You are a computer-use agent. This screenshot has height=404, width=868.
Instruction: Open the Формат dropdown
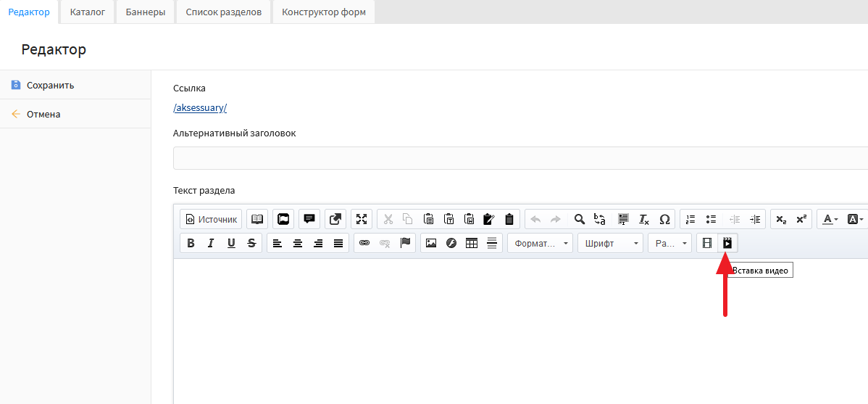click(540, 243)
